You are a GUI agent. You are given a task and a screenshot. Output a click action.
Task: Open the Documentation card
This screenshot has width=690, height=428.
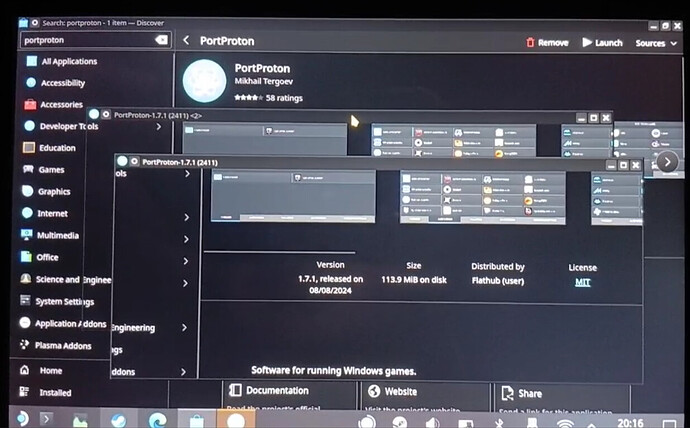(x=290, y=397)
